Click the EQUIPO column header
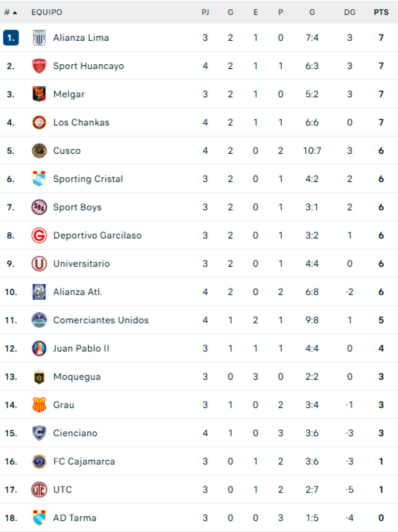Screen dimensions: 398x532 pyautogui.click(x=47, y=12)
